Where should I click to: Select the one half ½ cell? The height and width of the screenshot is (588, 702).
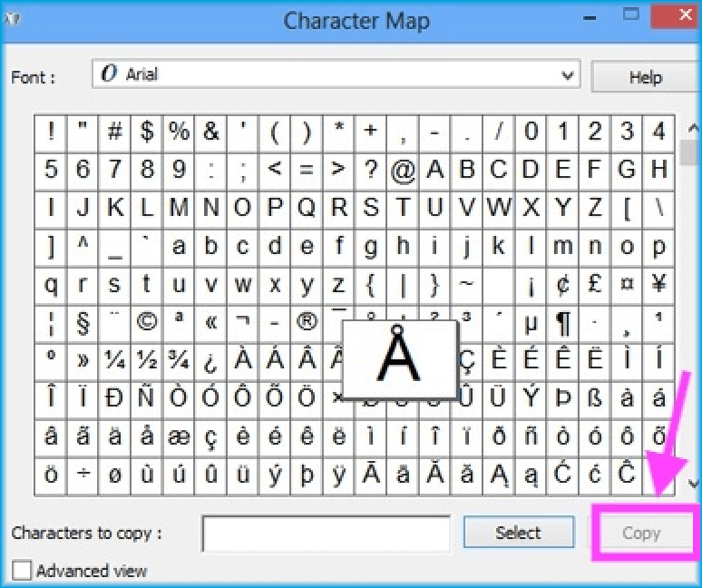(x=146, y=362)
